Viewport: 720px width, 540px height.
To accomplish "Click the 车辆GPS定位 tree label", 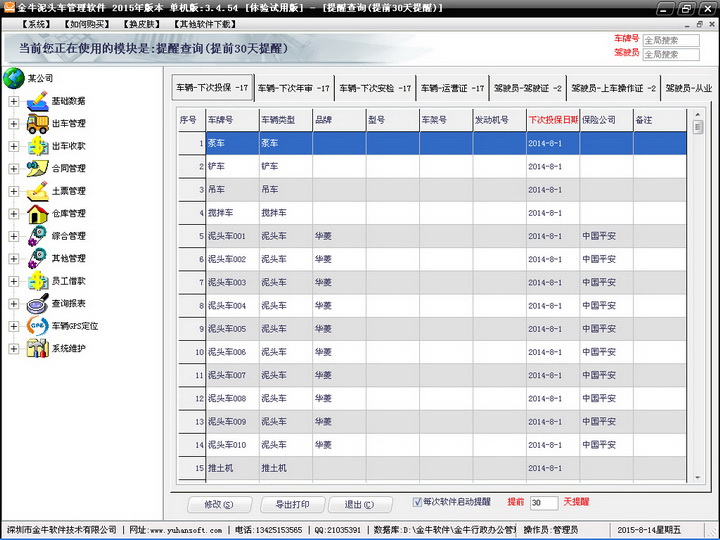I will [x=75, y=326].
